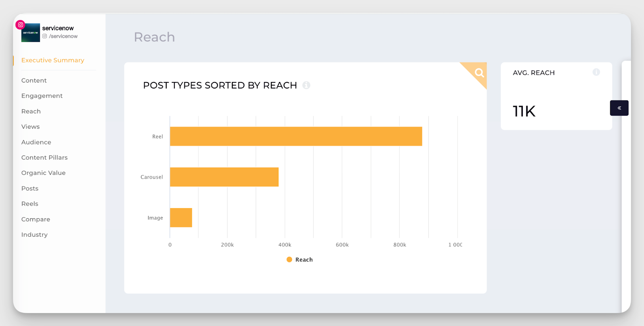Select Reach in the sidebar
Viewport: 644px width, 326px height.
point(31,111)
